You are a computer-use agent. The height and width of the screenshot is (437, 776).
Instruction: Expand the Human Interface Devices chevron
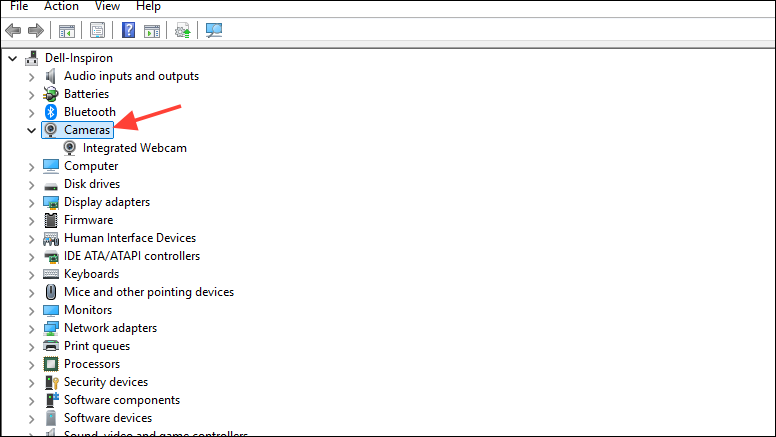coord(32,239)
